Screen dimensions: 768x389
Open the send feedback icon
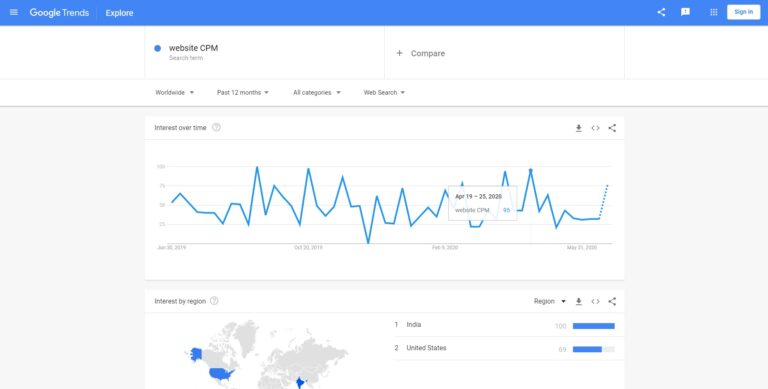tap(685, 12)
